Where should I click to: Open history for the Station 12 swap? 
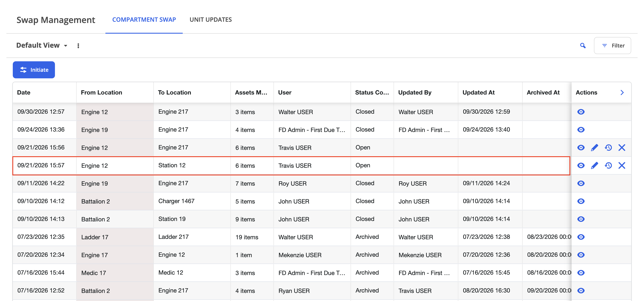pos(608,165)
